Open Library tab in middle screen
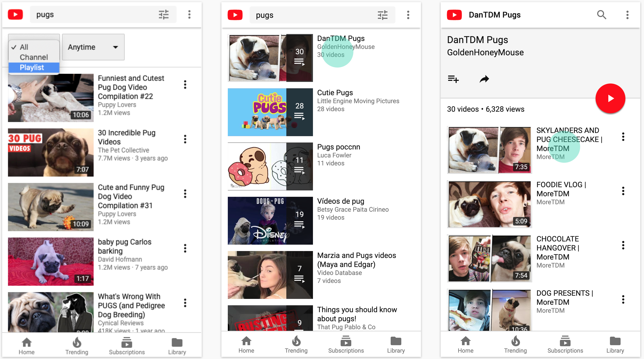This screenshot has width=644, height=359. [x=396, y=345]
